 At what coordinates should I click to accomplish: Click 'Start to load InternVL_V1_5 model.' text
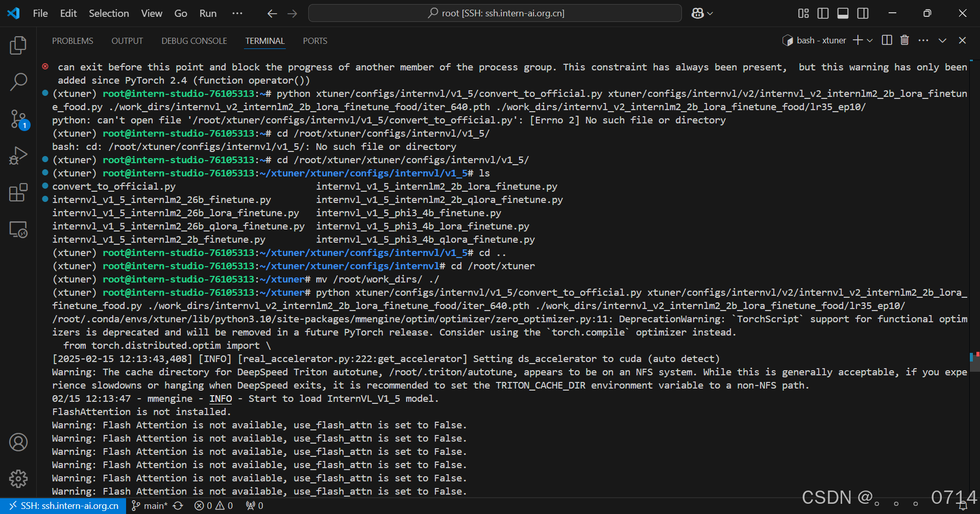click(x=344, y=399)
